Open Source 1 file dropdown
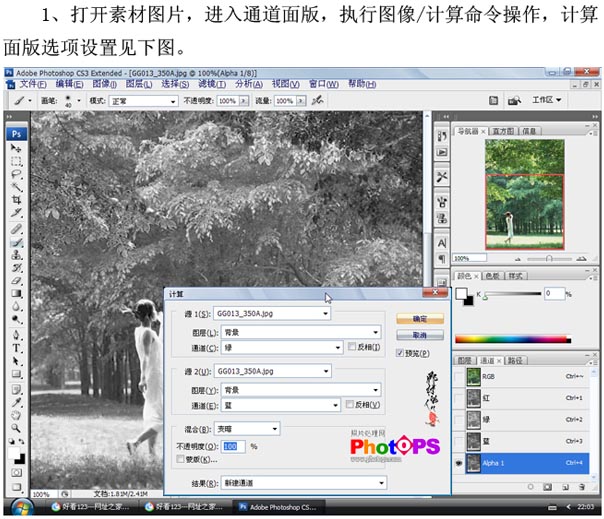This screenshot has width=604, height=519. tap(272, 313)
